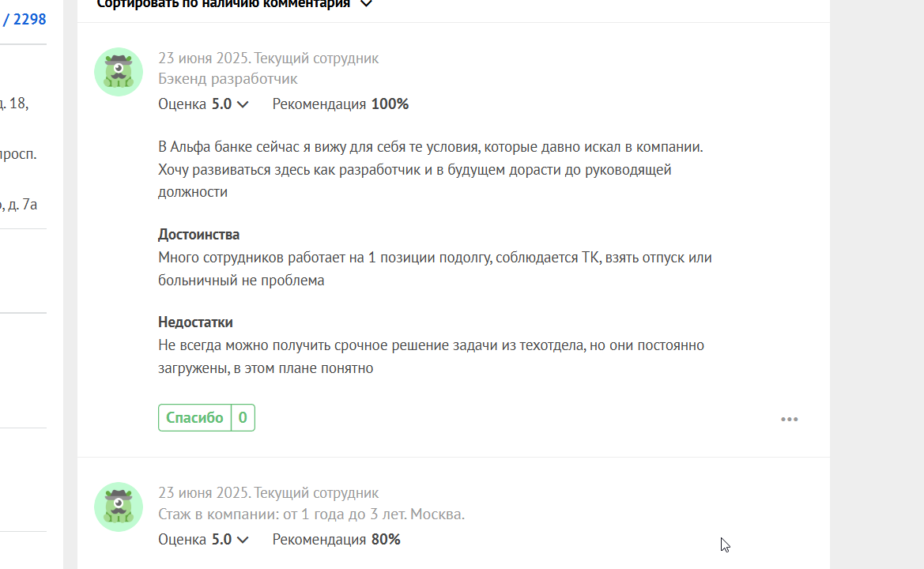Expand first review's rating 5.0 chevron

(x=243, y=105)
